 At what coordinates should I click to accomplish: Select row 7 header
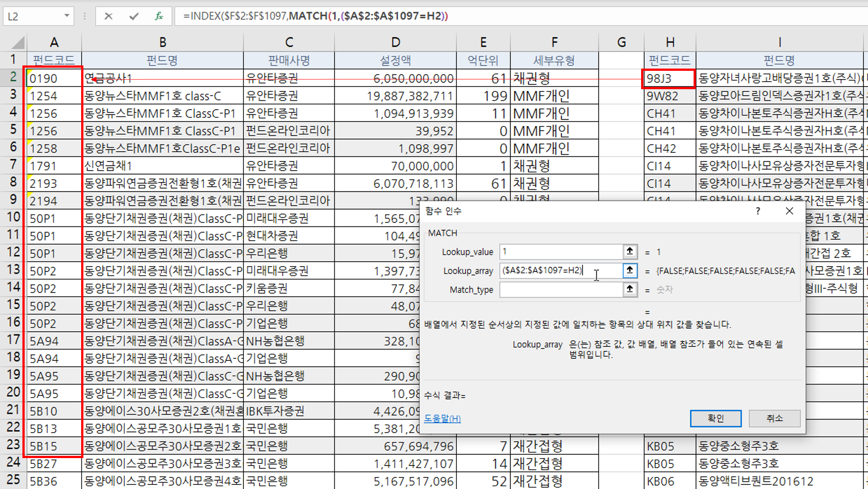tap(13, 165)
